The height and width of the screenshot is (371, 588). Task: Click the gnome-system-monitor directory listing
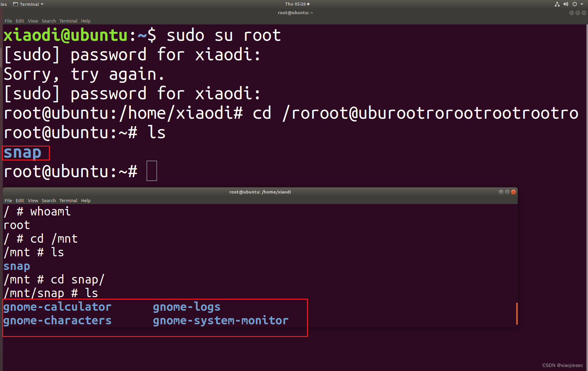tap(220, 320)
